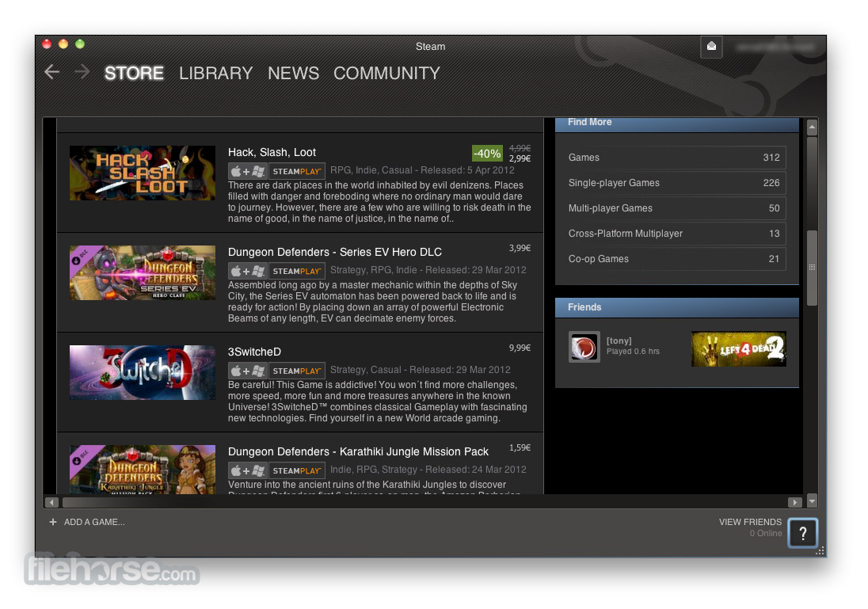Click the vertical scrollbar thumb

812,268
